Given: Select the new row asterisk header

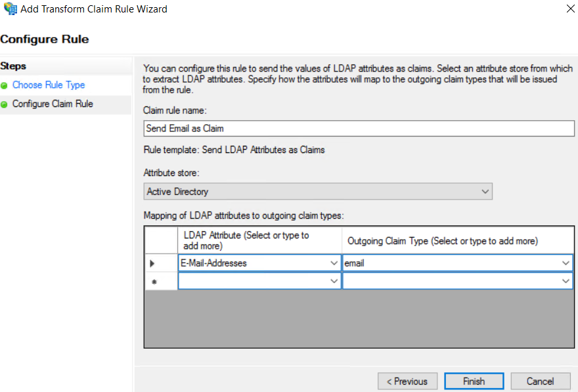Looking at the screenshot, I should (x=153, y=281).
